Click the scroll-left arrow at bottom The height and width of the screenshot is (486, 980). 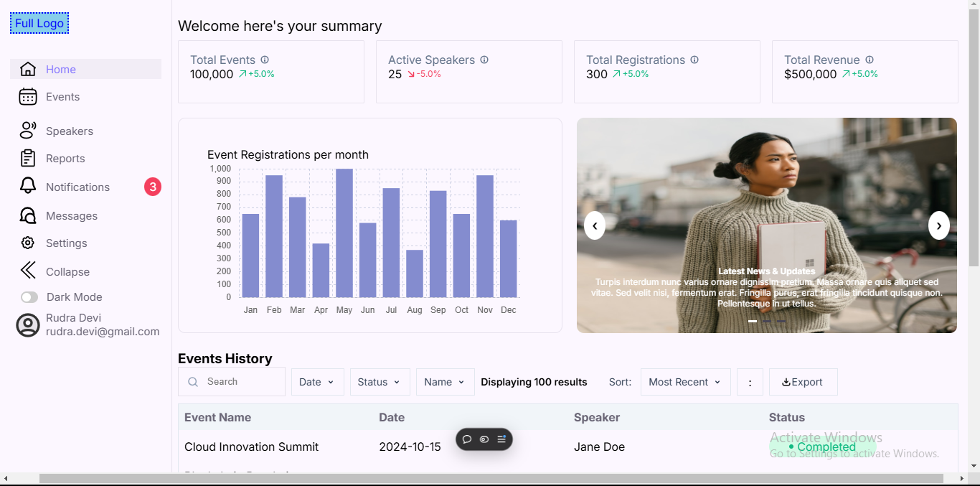6,478
